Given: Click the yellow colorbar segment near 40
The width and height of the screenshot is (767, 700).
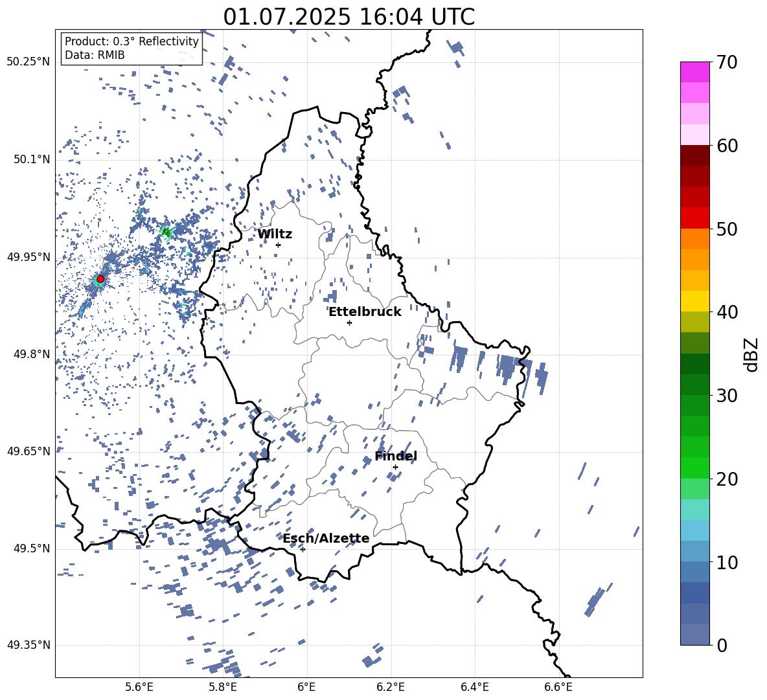Looking at the screenshot, I should (x=695, y=301).
